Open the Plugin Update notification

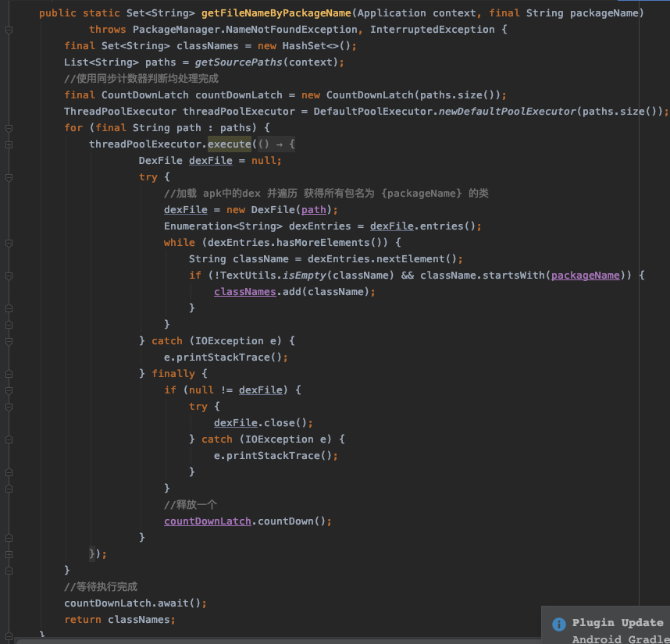pos(618,623)
